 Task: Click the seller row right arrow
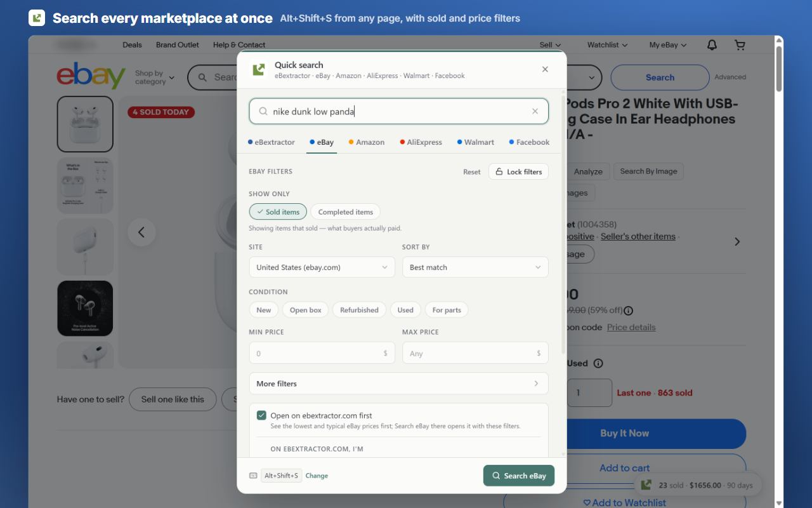(x=737, y=241)
